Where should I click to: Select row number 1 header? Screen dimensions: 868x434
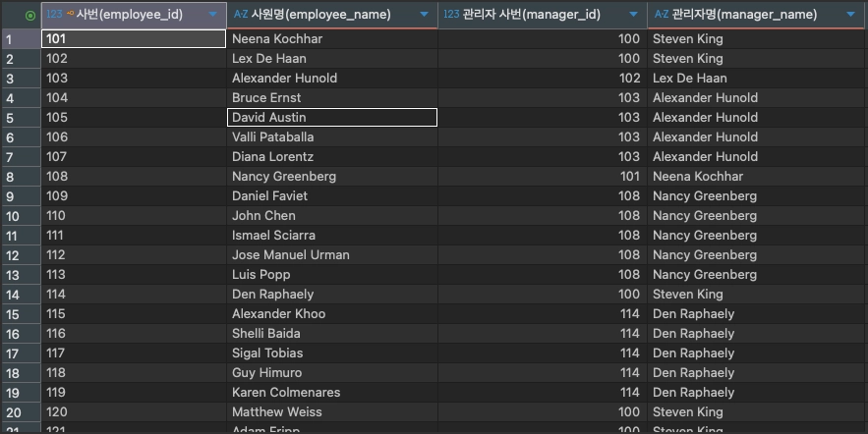(x=21, y=39)
